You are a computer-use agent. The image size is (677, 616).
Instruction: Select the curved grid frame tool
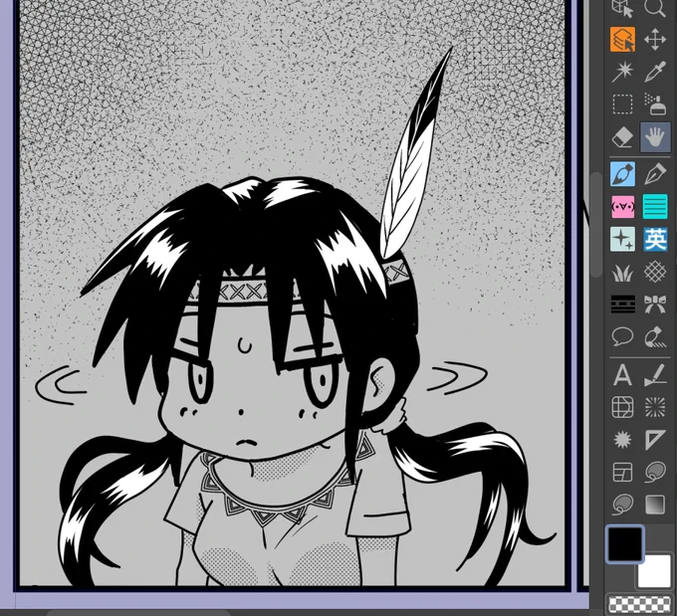[x=622, y=407]
